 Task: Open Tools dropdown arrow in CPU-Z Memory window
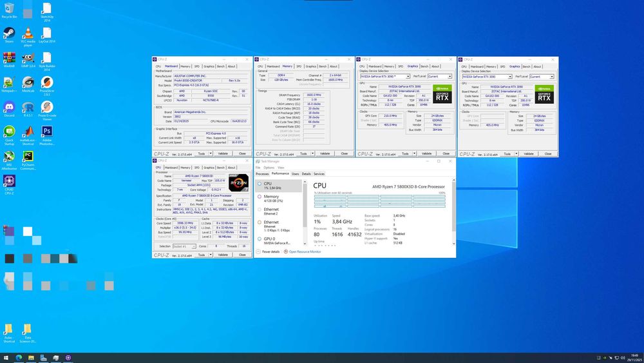tap(312, 153)
